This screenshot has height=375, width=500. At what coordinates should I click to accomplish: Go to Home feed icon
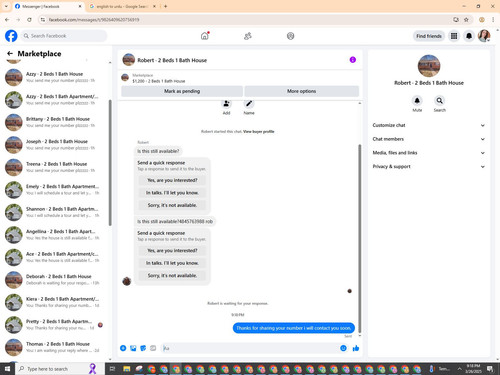pyautogui.click(x=205, y=36)
